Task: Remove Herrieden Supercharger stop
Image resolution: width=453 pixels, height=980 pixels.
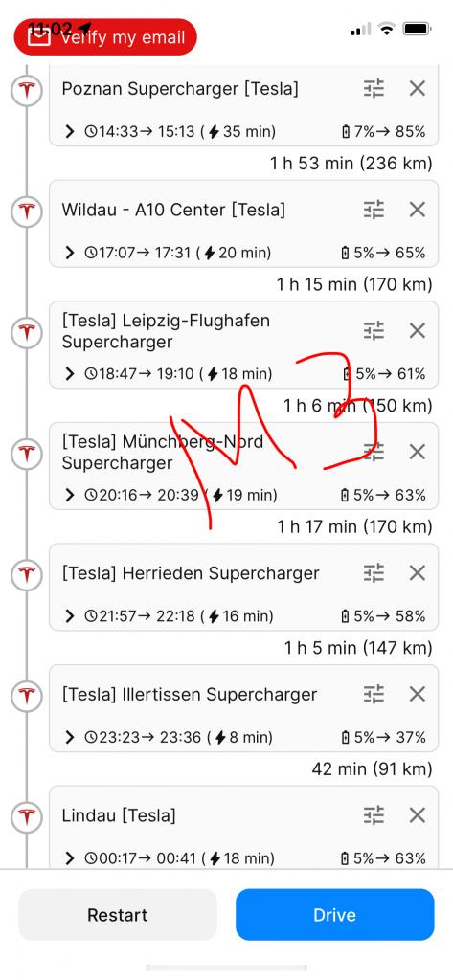Action: click(418, 573)
